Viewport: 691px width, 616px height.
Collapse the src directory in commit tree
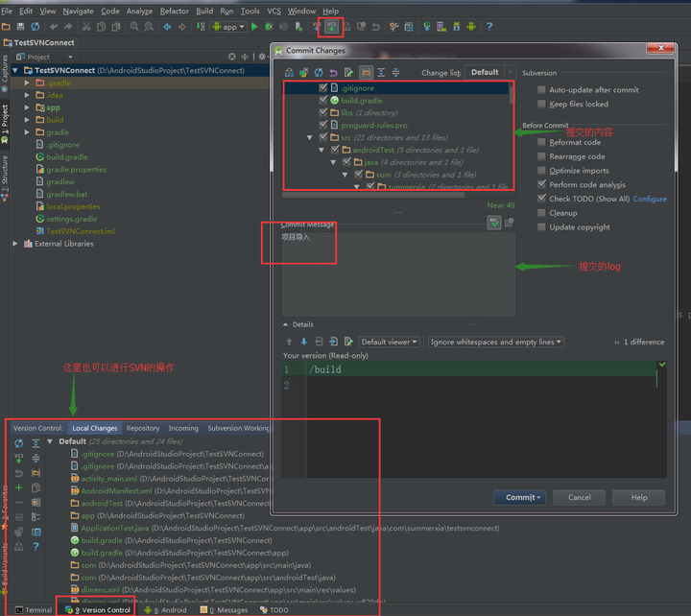[x=310, y=137]
